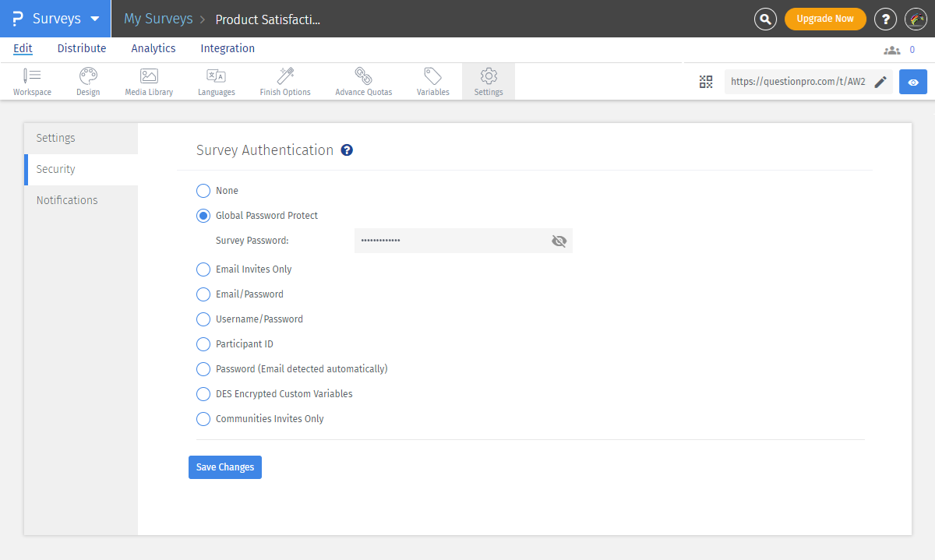Expand the help icon next to Survey Authentication

click(347, 150)
